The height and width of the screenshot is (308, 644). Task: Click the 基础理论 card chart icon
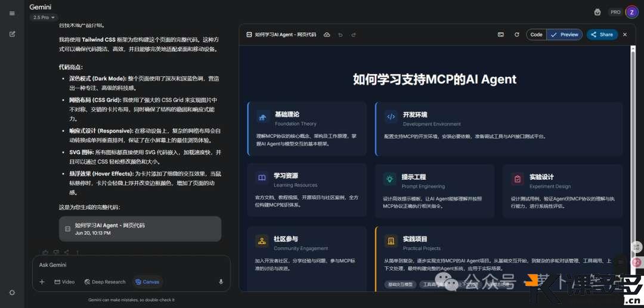(x=262, y=118)
